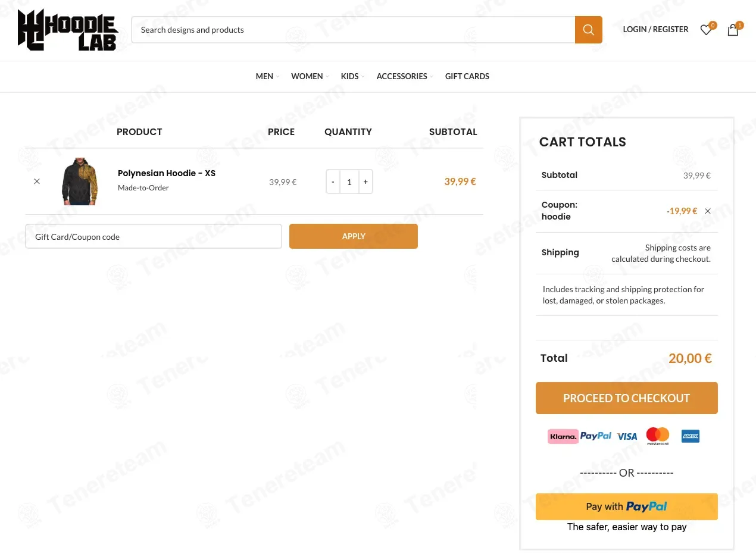Click the Apply coupon button
The width and height of the screenshot is (756, 554).
[354, 236]
